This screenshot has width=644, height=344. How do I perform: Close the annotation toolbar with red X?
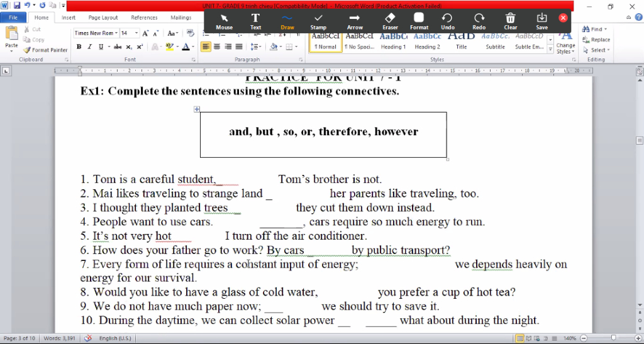[x=563, y=18]
